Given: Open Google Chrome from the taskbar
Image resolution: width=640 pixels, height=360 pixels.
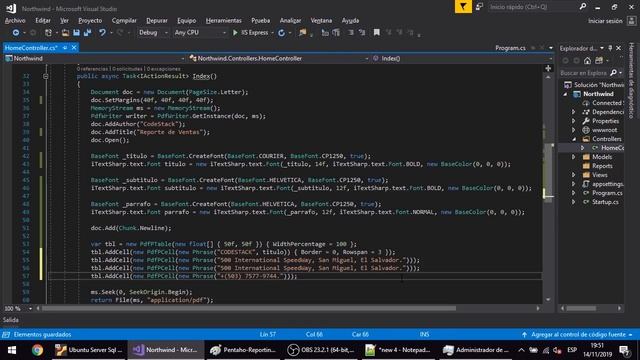Looking at the screenshot, I should click(38, 350).
